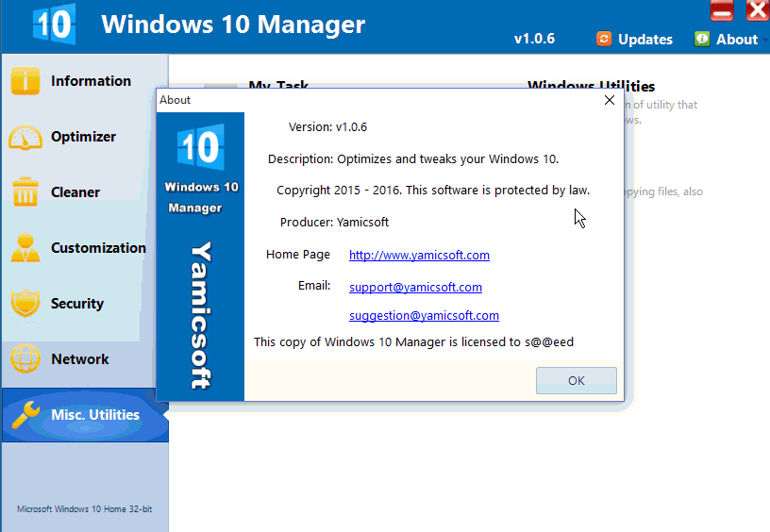Switch to the Security section label

point(77,304)
